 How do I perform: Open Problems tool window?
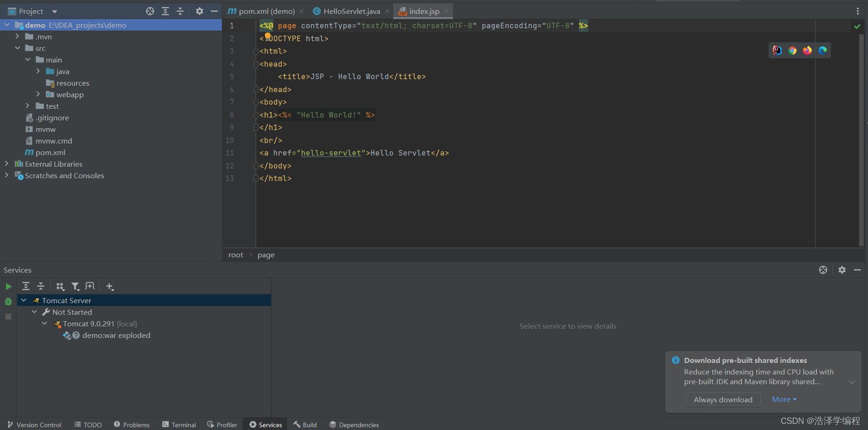(132, 425)
